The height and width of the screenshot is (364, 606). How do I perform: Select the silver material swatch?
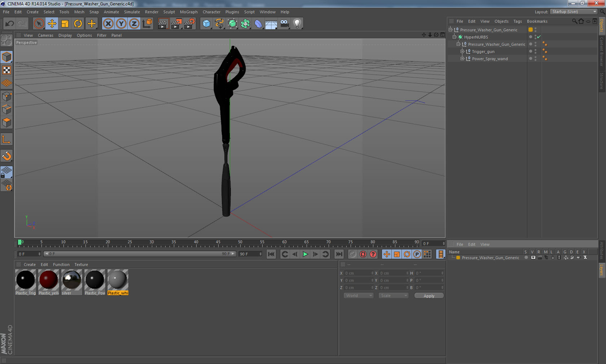(x=72, y=282)
